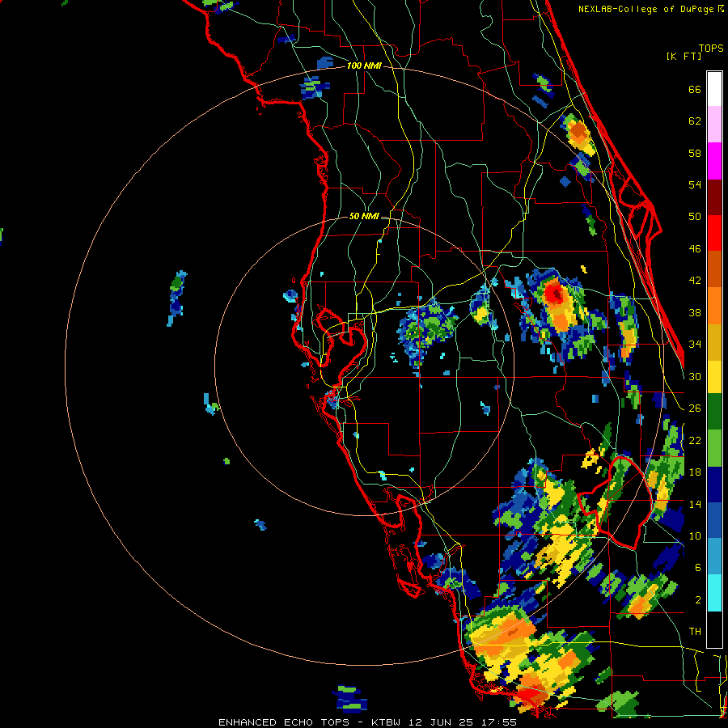Viewport: 728px width, 728px height.
Task: Click legend value 42
Action: coord(695,281)
